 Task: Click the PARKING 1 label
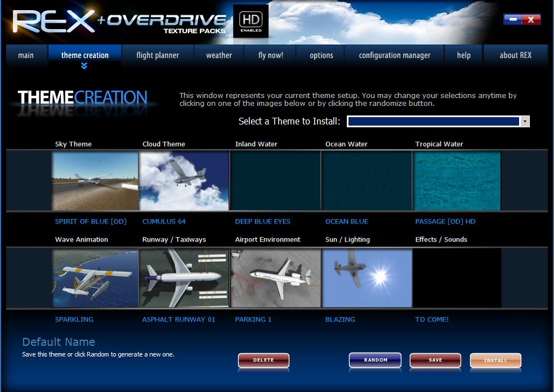click(x=253, y=319)
